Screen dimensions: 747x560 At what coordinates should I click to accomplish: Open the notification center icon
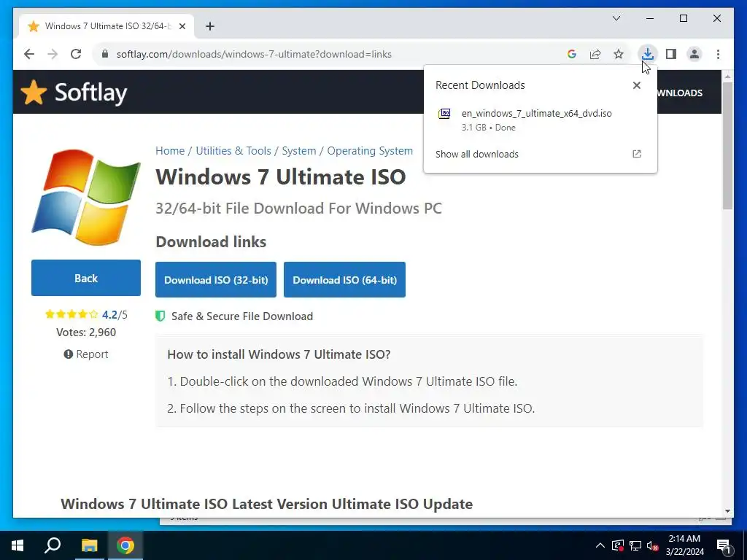tap(724, 547)
